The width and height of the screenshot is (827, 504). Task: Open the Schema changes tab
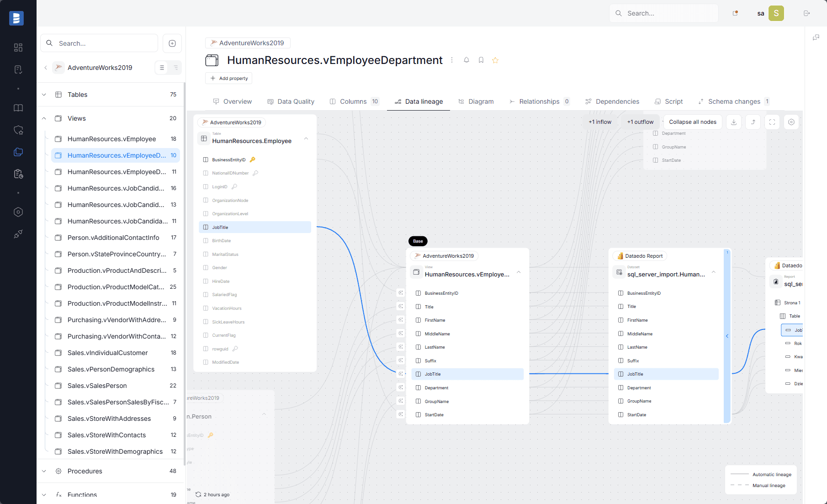click(734, 101)
